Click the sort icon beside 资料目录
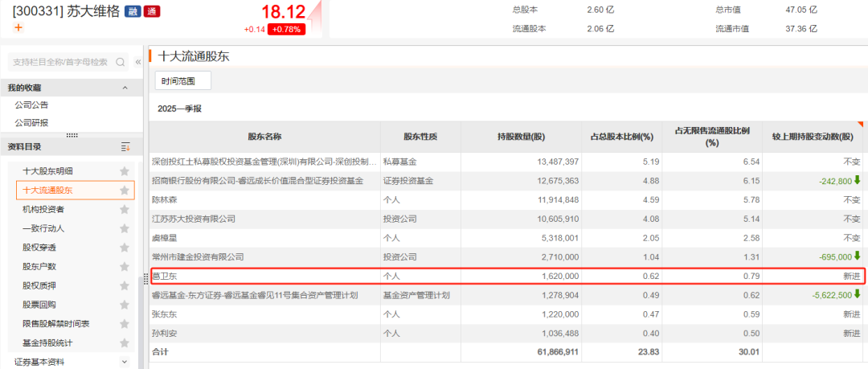Viewport: 868px width, 369px height. click(x=125, y=146)
